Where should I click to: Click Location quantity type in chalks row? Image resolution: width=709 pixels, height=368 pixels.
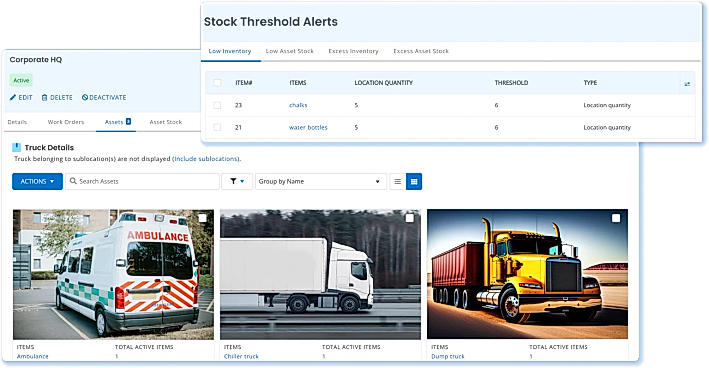click(x=607, y=105)
